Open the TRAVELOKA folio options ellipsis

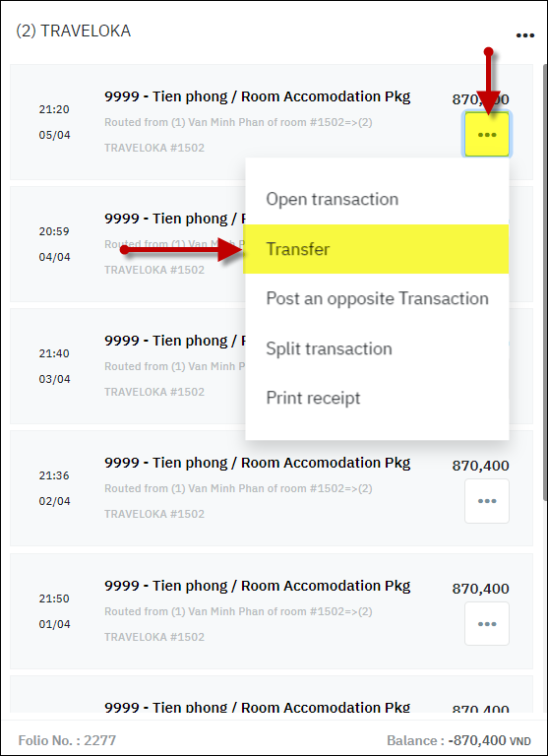tap(524, 35)
